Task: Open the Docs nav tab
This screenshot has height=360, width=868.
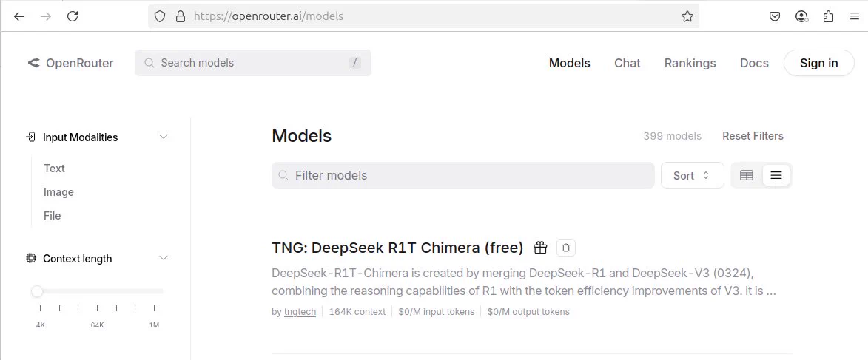Action: point(754,63)
